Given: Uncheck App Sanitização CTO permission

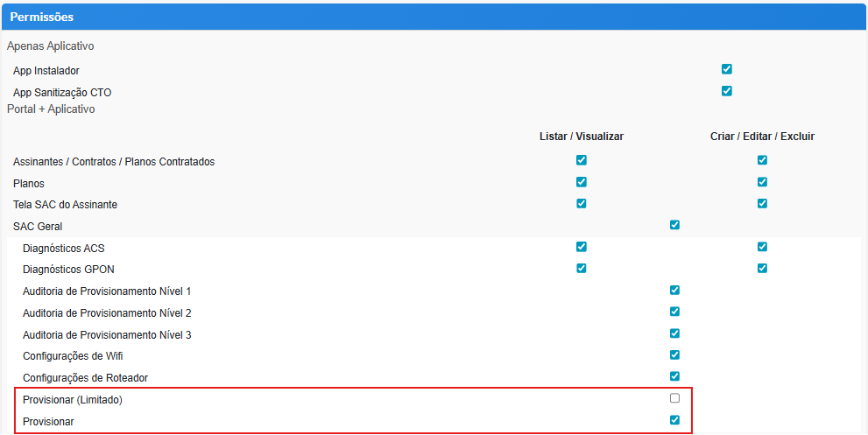Looking at the screenshot, I should (x=726, y=91).
